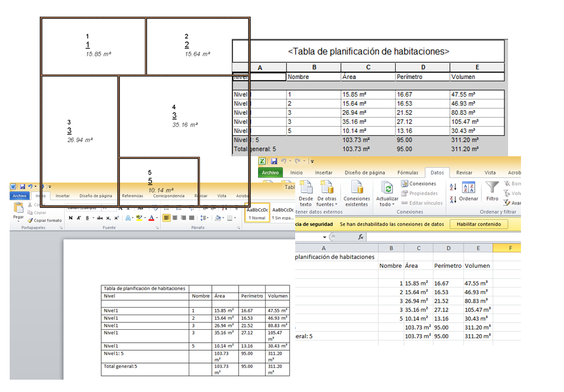Click the sort A to Z ascending icon

point(452,187)
